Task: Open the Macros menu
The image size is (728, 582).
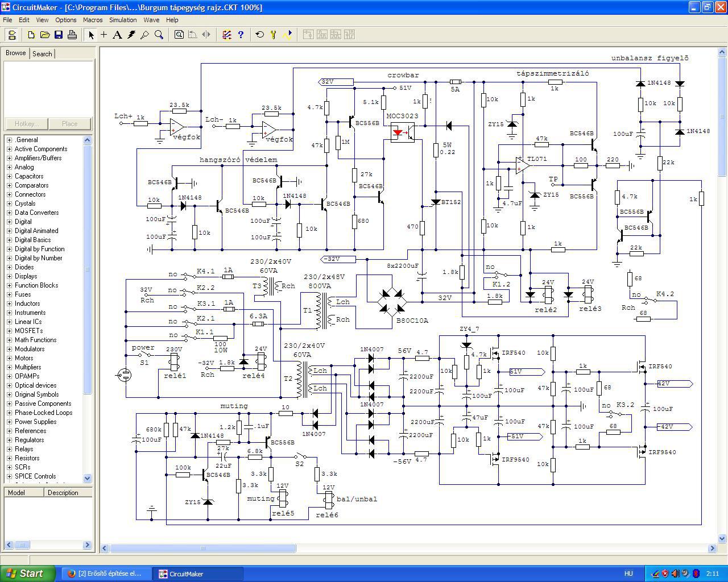Action: click(93, 20)
